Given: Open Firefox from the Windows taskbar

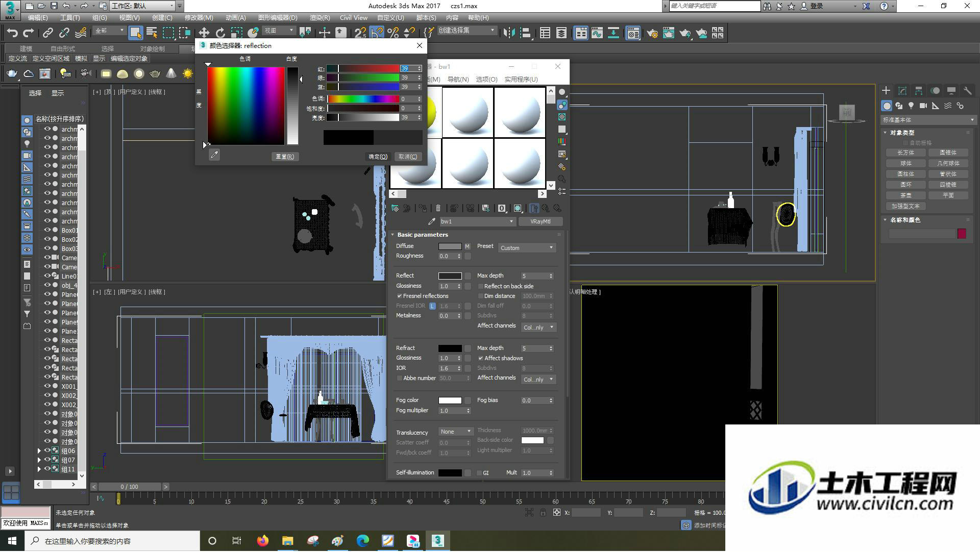Looking at the screenshot, I should [262, 541].
